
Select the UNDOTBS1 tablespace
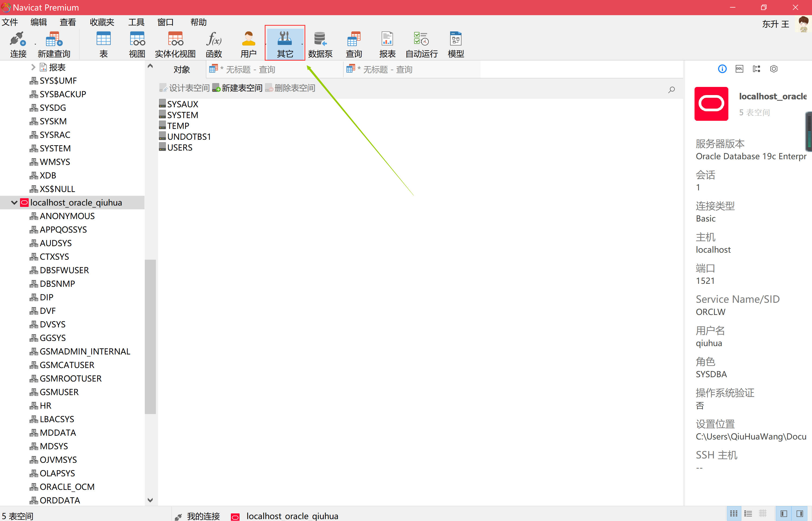185,136
